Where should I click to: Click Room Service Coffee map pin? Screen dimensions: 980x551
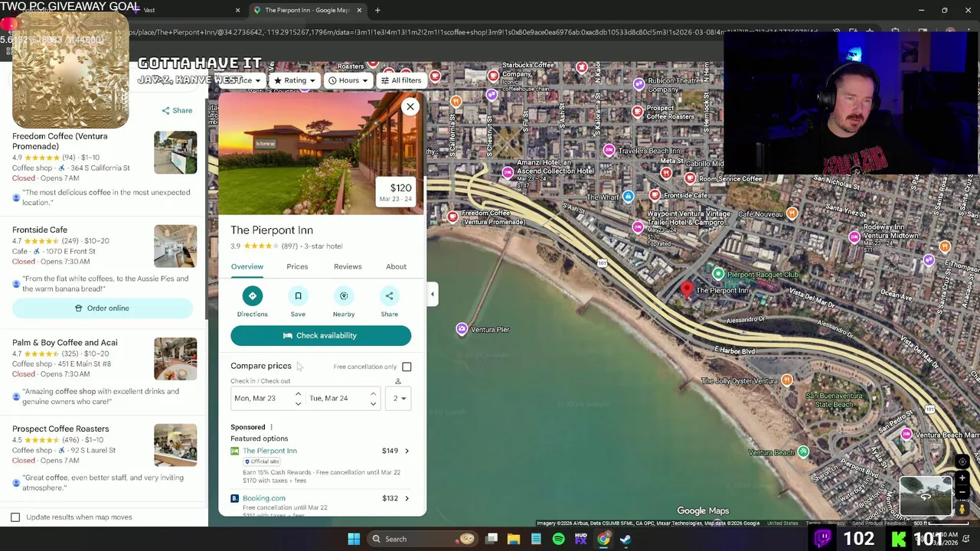click(x=690, y=178)
